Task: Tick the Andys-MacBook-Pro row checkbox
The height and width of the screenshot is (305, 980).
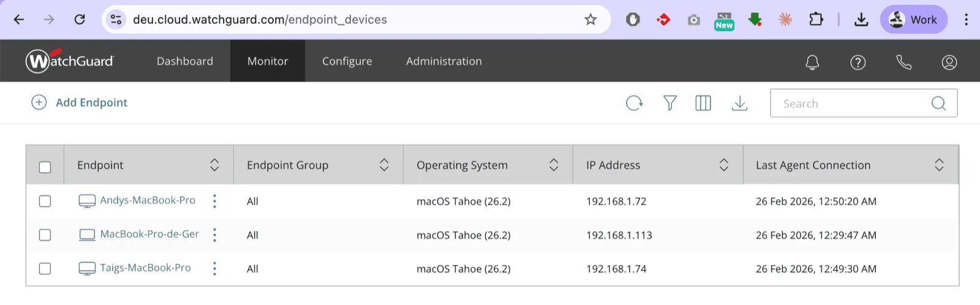Action: [x=45, y=201]
